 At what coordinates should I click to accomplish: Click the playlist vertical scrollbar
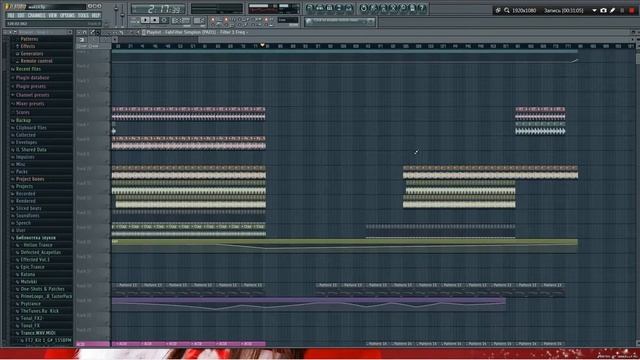[x=638, y=59]
